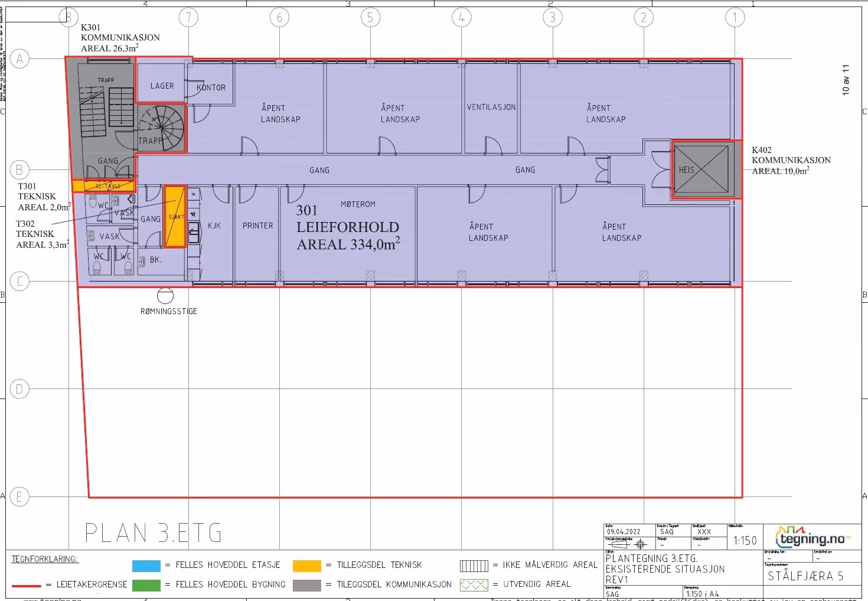Click the LAGER room label
Image resolution: width=868 pixels, height=601 pixels.
pyautogui.click(x=162, y=86)
